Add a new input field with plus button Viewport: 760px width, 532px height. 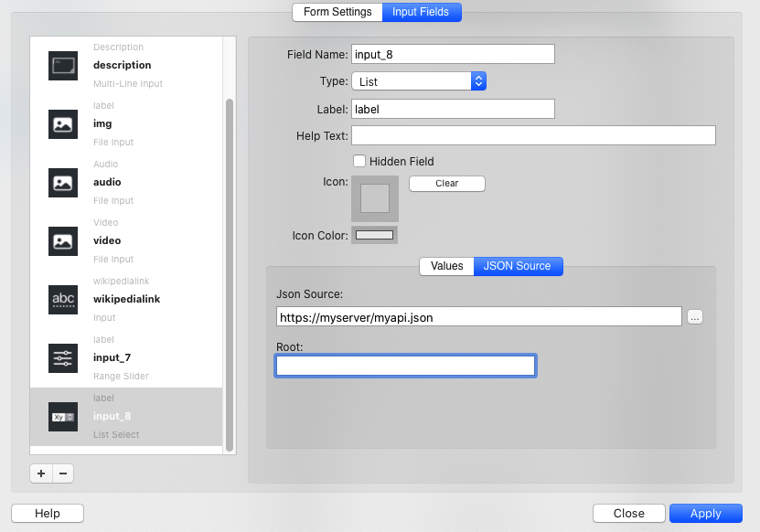coord(41,473)
